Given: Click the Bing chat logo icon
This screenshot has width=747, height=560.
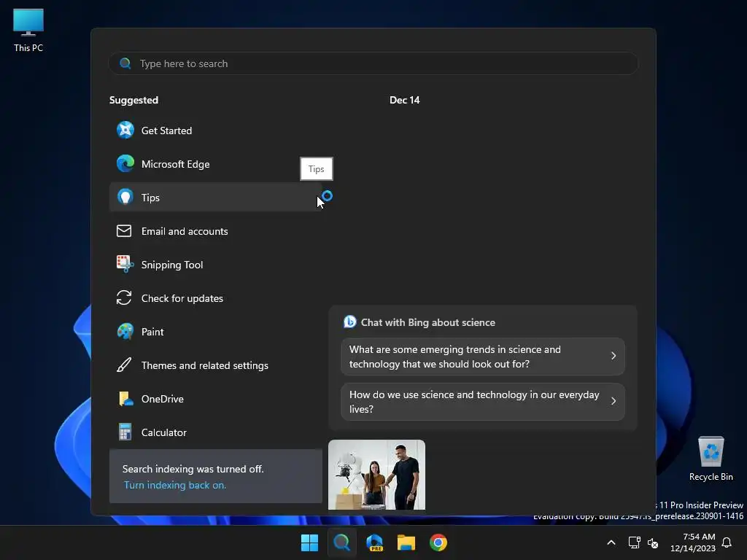Looking at the screenshot, I should click(x=350, y=322).
